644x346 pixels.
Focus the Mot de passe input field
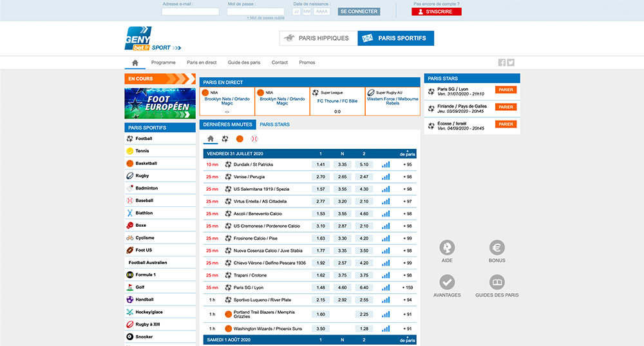(x=256, y=12)
